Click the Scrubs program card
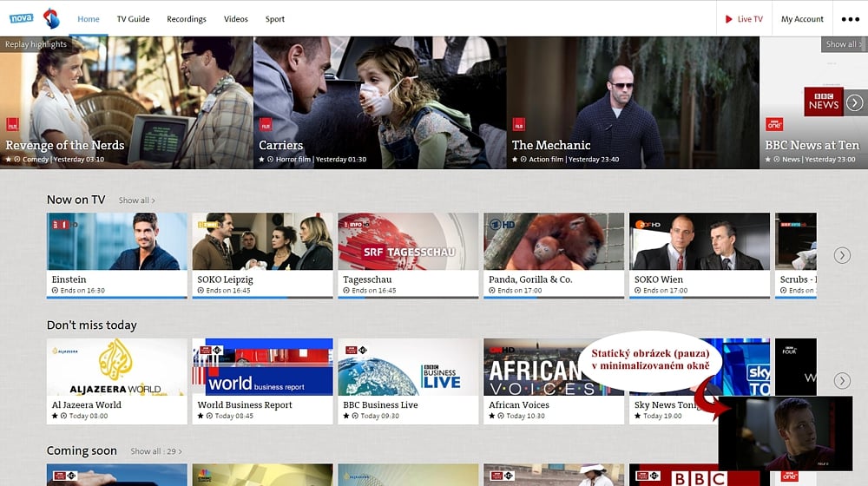 (795, 256)
